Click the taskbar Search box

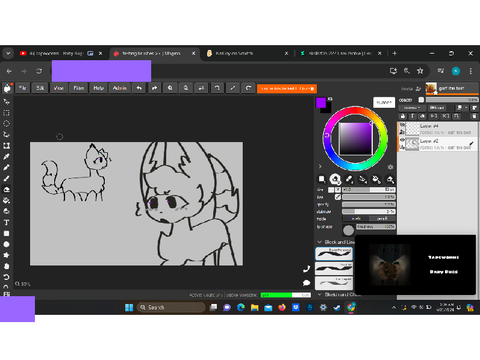tap(171, 307)
